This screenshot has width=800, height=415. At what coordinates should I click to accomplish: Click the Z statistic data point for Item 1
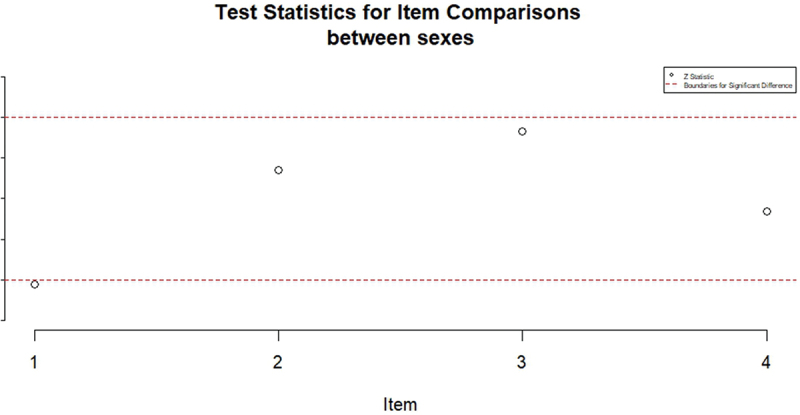35,284
